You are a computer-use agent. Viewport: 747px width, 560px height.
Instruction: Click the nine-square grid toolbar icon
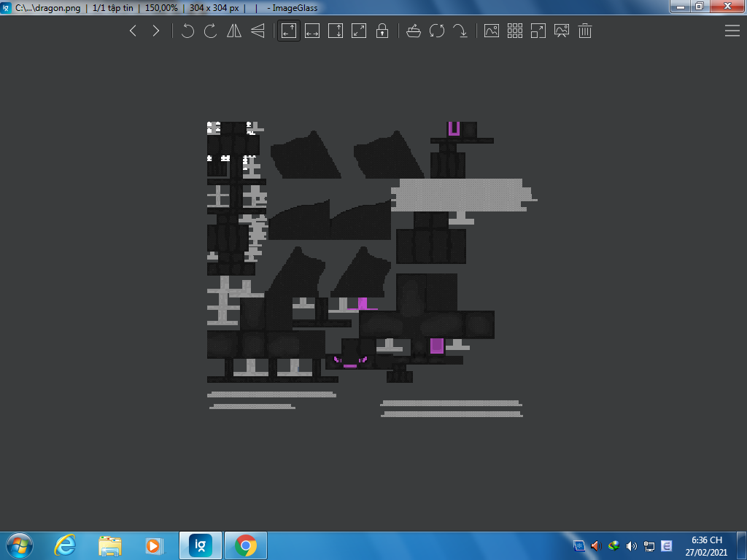tap(515, 31)
